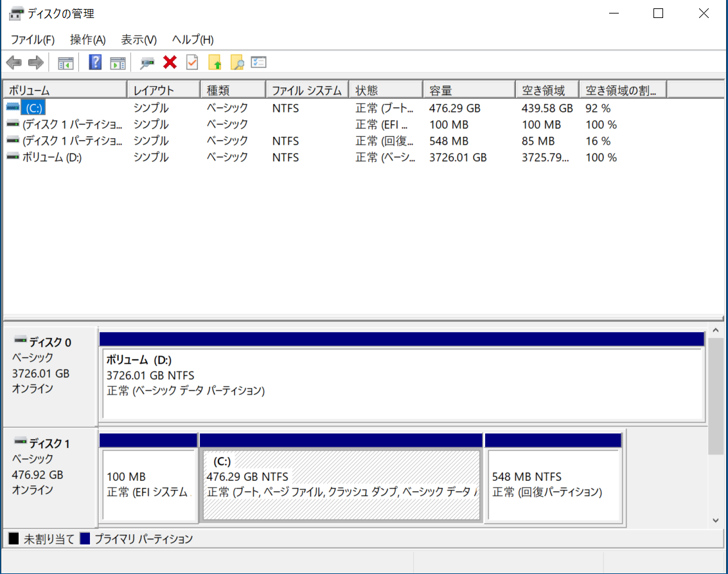This screenshot has height=574, width=728.
Task: Select the 548 MB recovery partition block
Action: pyautogui.click(x=553, y=485)
